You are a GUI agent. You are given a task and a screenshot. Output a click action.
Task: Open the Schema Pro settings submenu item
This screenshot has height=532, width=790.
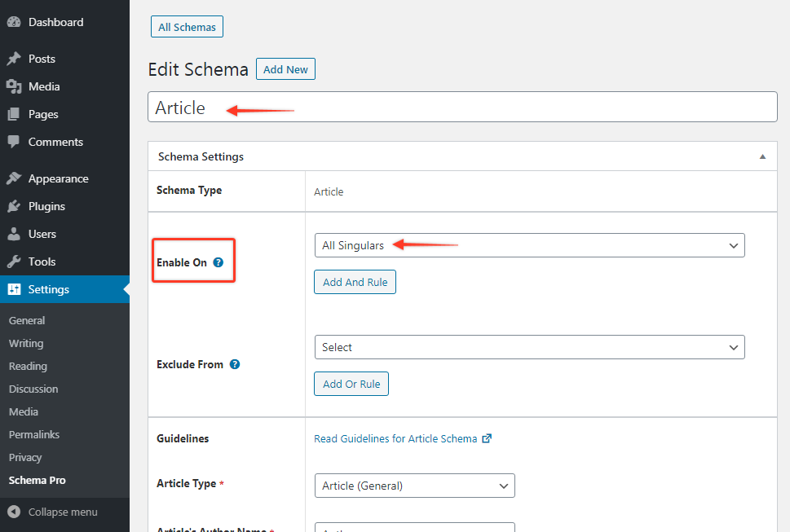pyautogui.click(x=38, y=480)
